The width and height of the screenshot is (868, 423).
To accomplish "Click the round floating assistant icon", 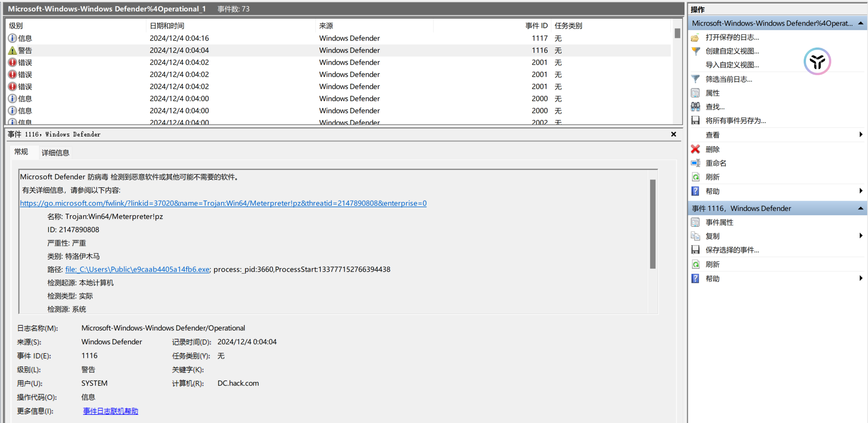I will [817, 61].
